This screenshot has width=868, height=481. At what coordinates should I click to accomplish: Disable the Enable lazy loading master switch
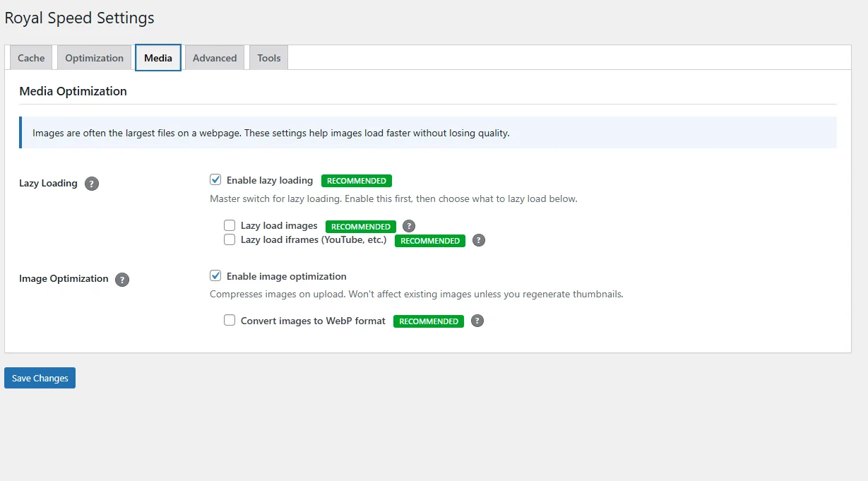coord(215,179)
